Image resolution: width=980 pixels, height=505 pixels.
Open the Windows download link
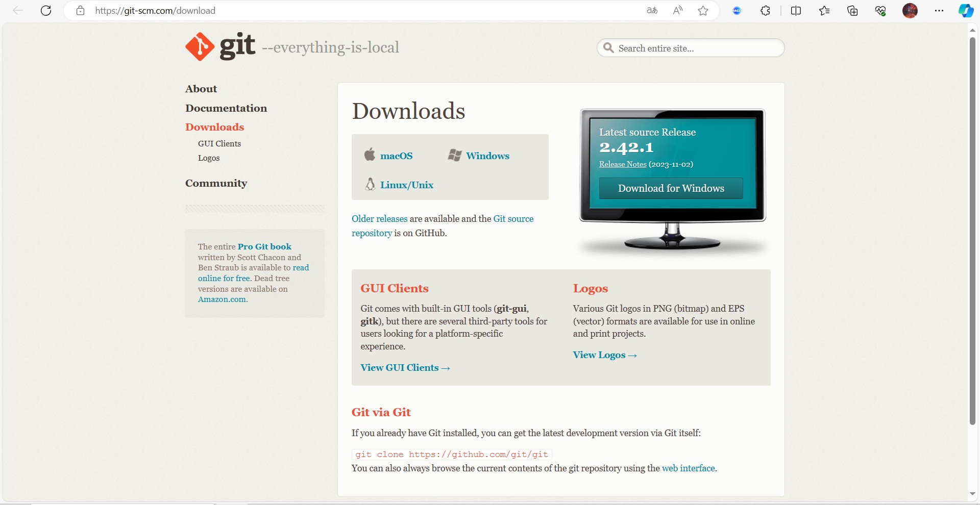pyautogui.click(x=487, y=156)
